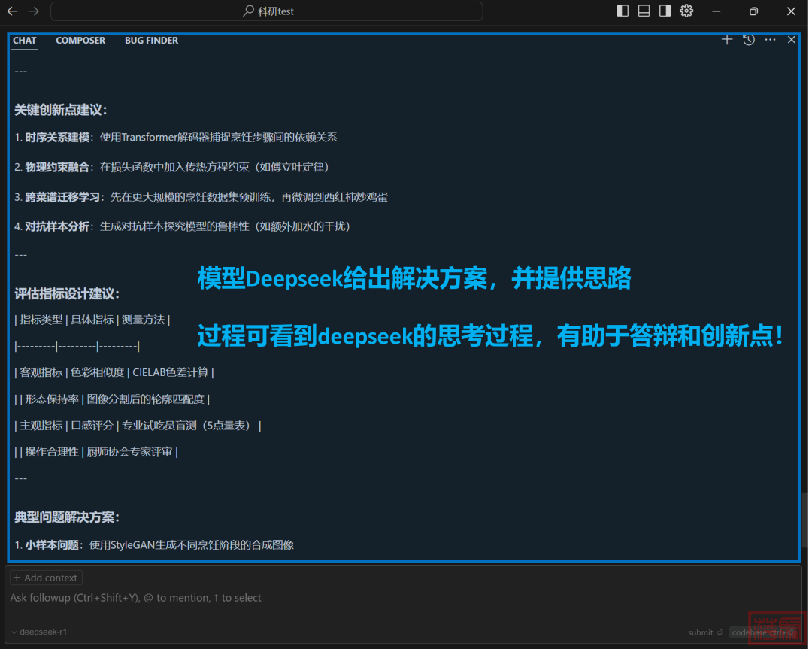Click the heading 关键创新点建议
This screenshot has height=649, width=812.
(x=61, y=110)
